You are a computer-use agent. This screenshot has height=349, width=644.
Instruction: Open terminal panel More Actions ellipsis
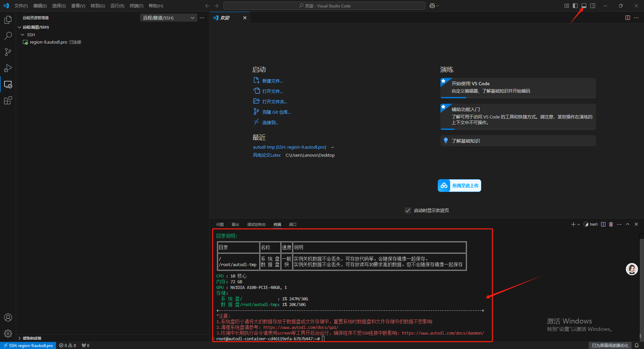(619, 225)
